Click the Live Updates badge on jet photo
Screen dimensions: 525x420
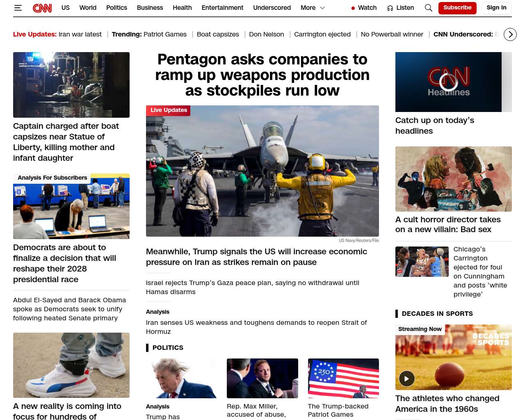pos(168,110)
